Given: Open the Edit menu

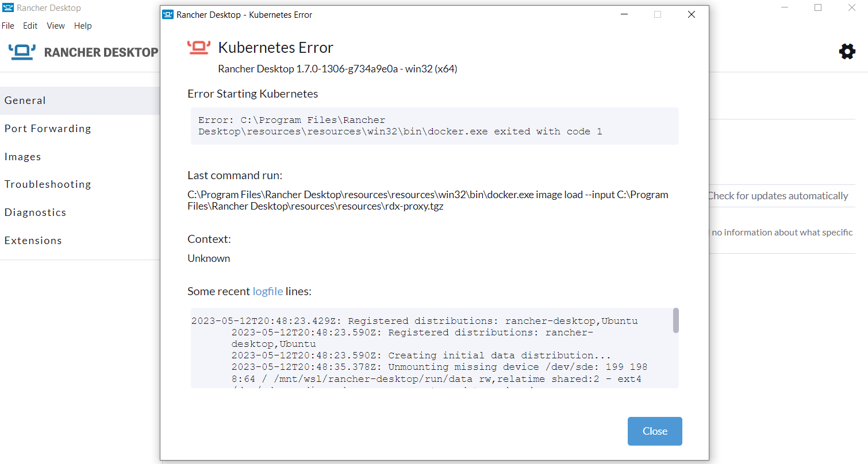Looking at the screenshot, I should tap(30, 25).
